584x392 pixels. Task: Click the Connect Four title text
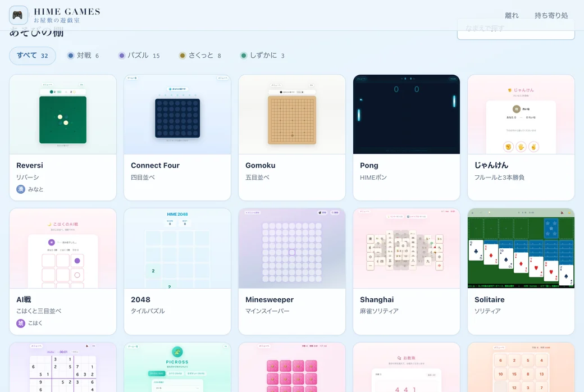point(155,166)
